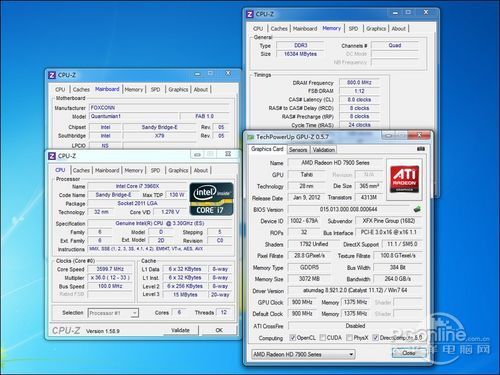The image size is (500, 375).
Task: Open Mainboard tab in front CPU-Z window
Action: [x=107, y=170]
